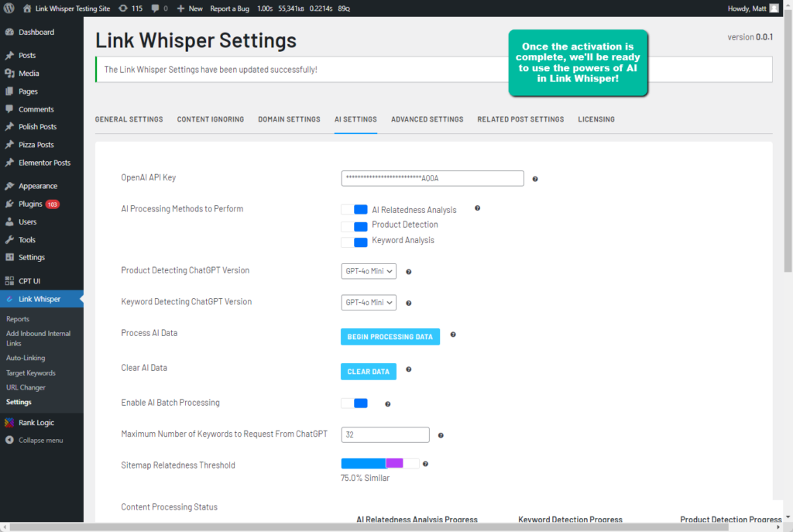Switch to Licensing tab
The width and height of the screenshot is (793, 532).
pos(596,119)
